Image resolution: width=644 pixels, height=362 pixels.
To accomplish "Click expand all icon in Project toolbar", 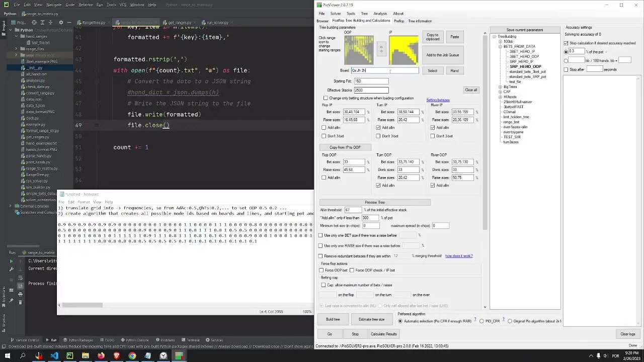I will 43,23.
